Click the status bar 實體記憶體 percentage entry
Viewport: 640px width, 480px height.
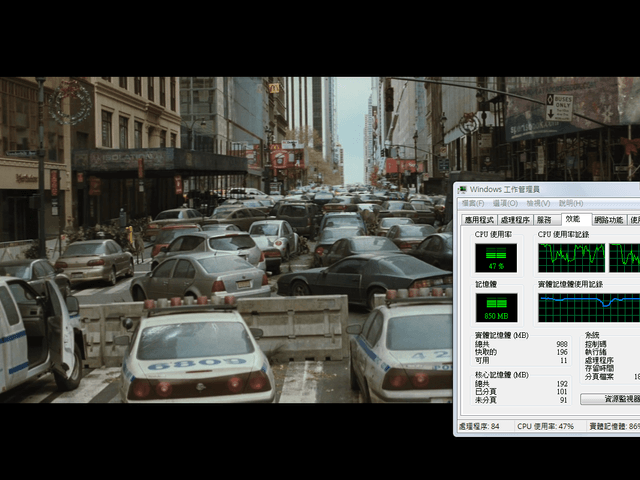point(615,426)
